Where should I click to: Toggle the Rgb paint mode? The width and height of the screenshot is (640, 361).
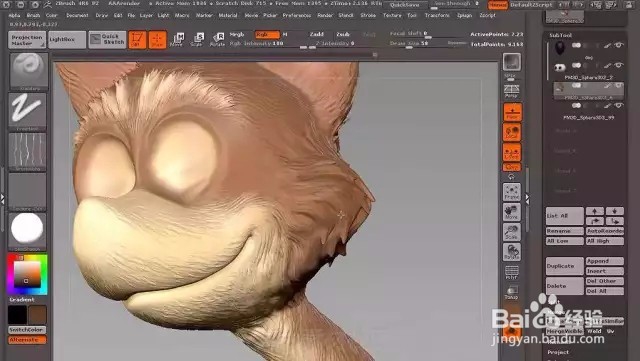(x=267, y=35)
